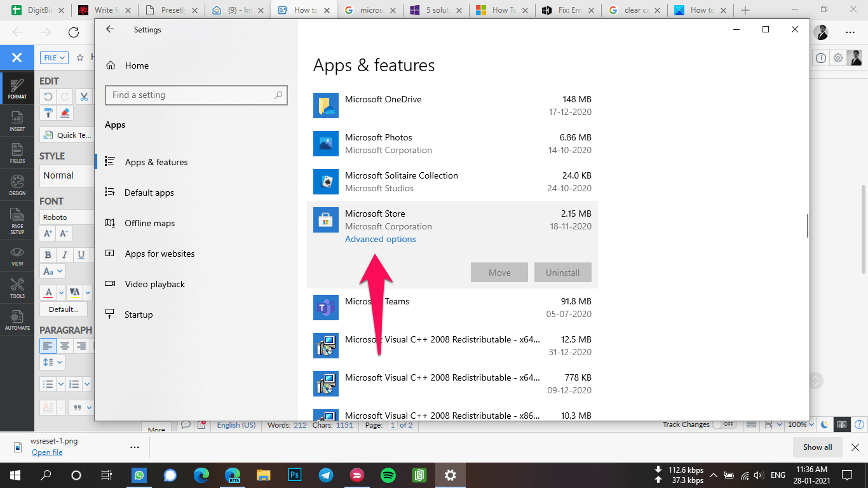Open the Automate panel in the writer sidebar

click(x=17, y=320)
